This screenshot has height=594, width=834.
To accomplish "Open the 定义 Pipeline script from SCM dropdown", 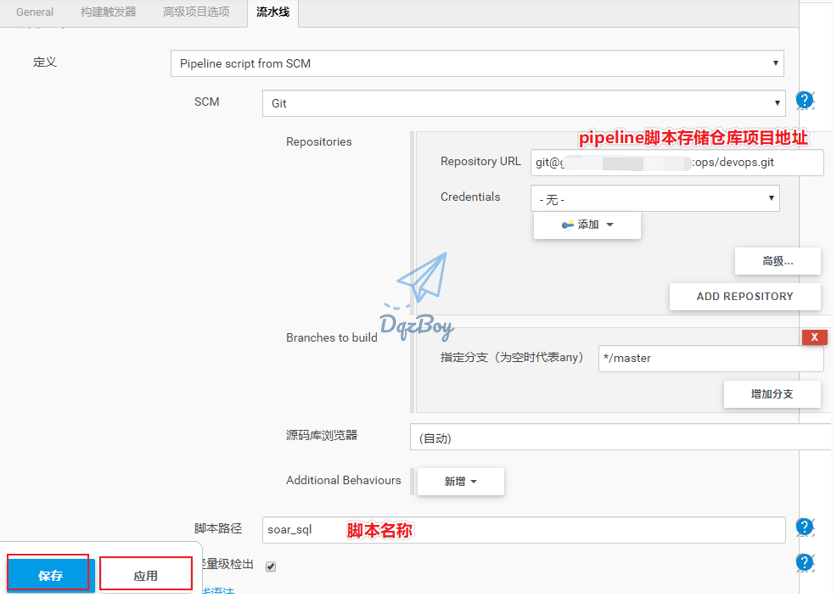I will pos(477,63).
